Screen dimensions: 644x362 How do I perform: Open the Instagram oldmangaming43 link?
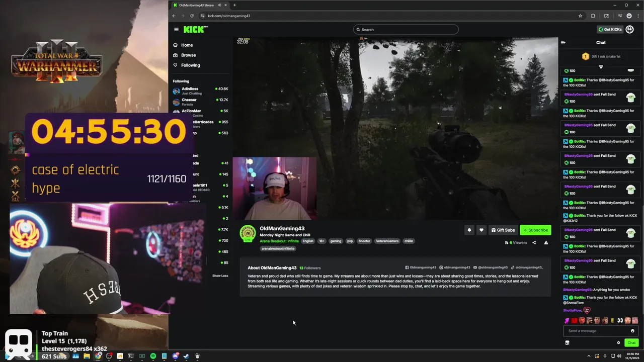pos(455,267)
